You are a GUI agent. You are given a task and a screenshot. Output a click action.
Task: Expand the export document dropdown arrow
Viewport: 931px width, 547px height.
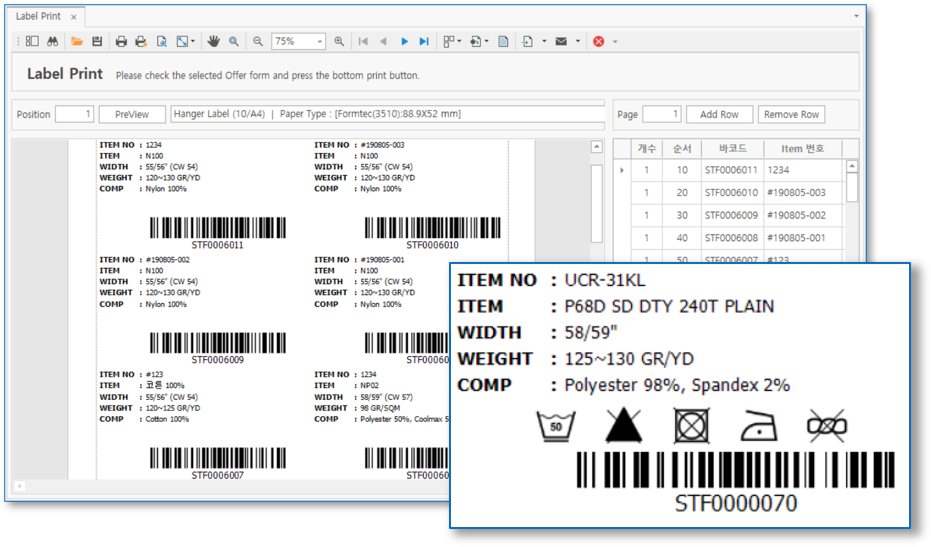[x=544, y=42]
